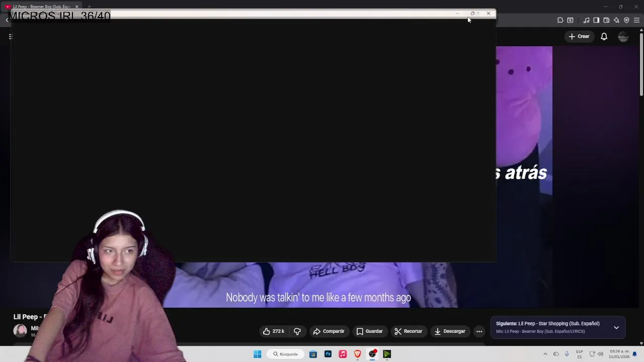Click the taskbar Búsqueda search box
The image size is (644, 362).
point(285,354)
